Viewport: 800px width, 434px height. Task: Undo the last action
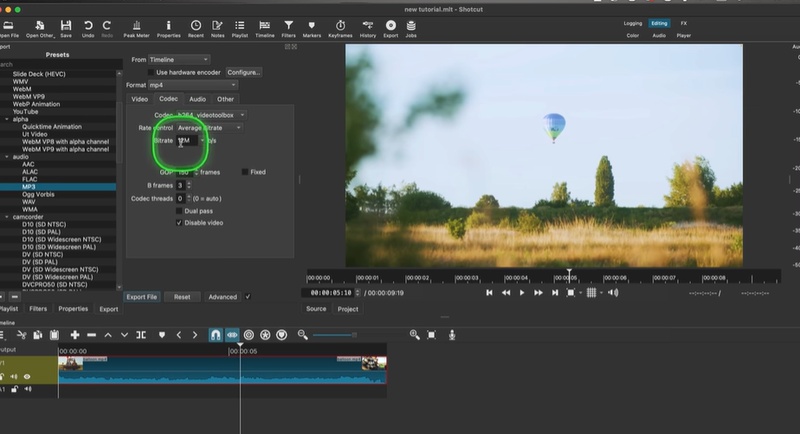click(x=88, y=29)
